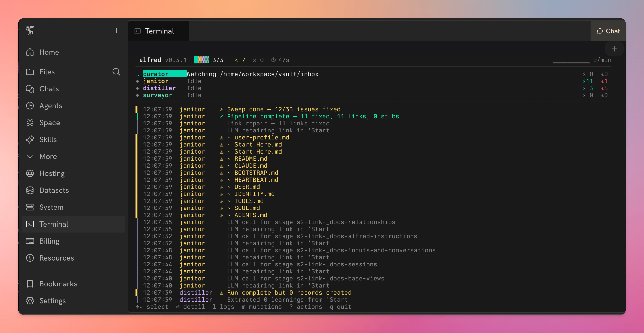Open the Bookmarks link

(58, 284)
